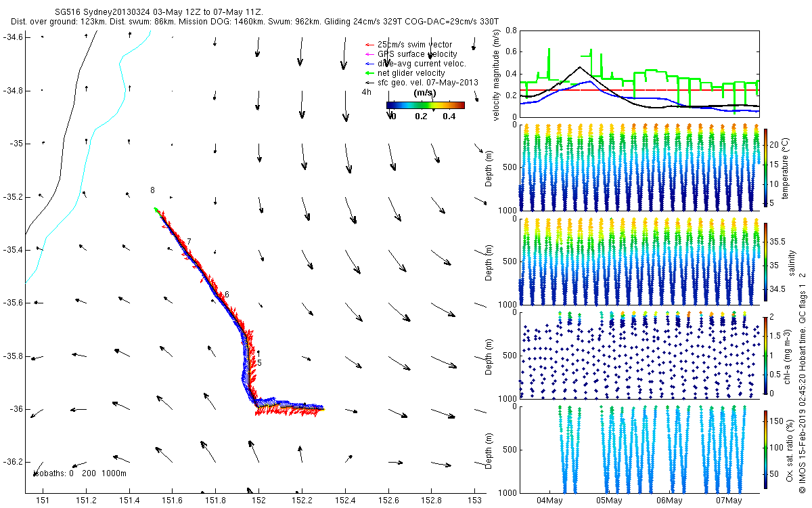Click the '-35.2' latitude tick label

(x=13, y=197)
